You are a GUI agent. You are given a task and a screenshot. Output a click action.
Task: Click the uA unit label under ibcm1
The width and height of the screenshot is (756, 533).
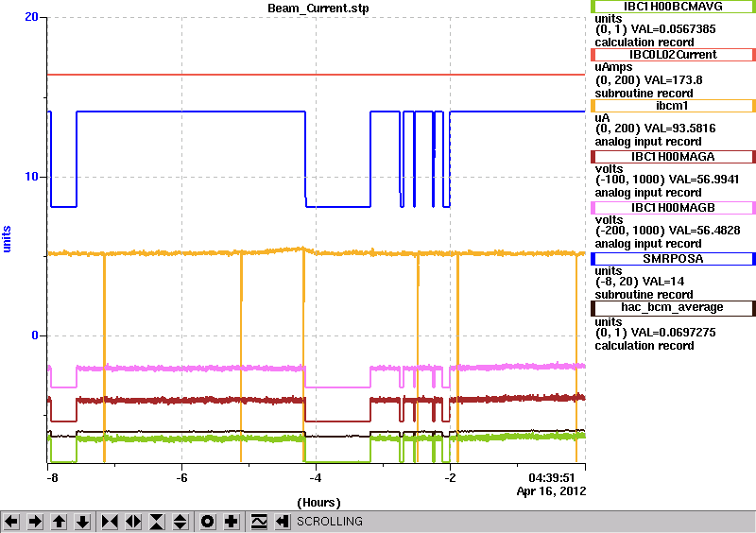602,118
